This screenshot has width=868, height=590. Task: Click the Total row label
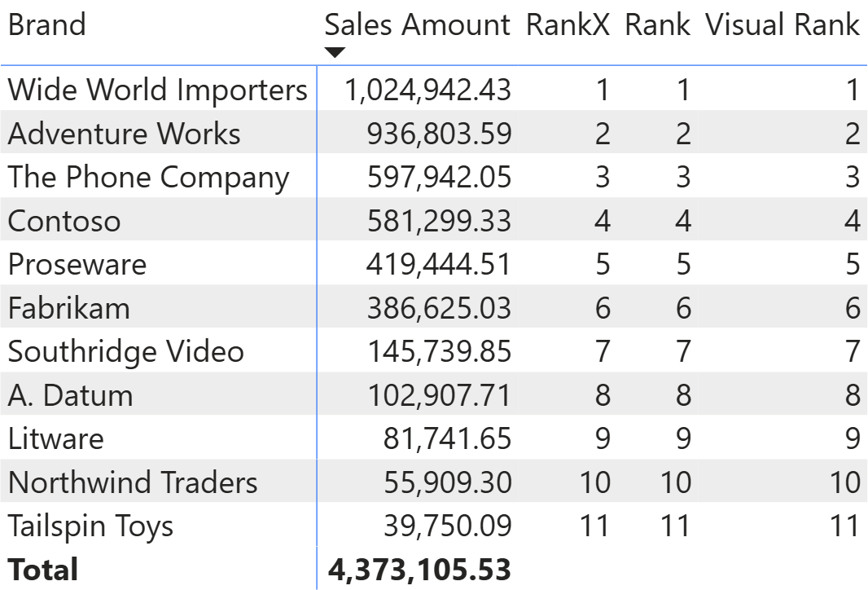point(43,570)
